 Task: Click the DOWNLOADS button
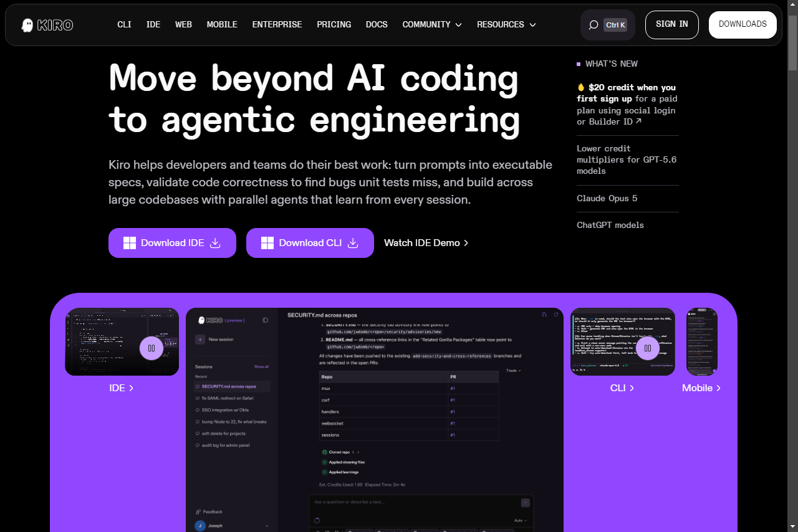743,25
